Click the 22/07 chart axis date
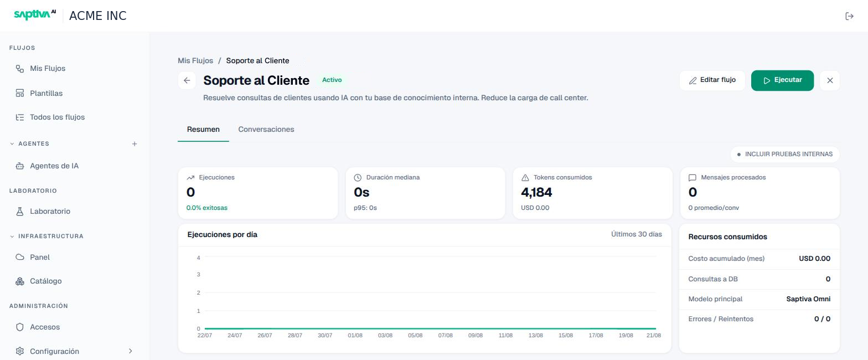Image resolution: width=868 pixels, height=360 pixels. coord(205,336)
